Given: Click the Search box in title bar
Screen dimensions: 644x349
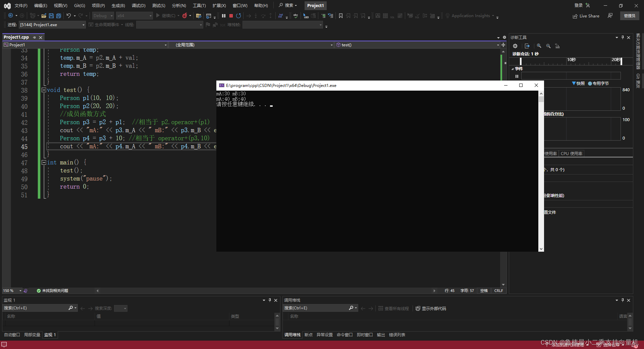Looking at the screenshot, I should coord(288,5).
